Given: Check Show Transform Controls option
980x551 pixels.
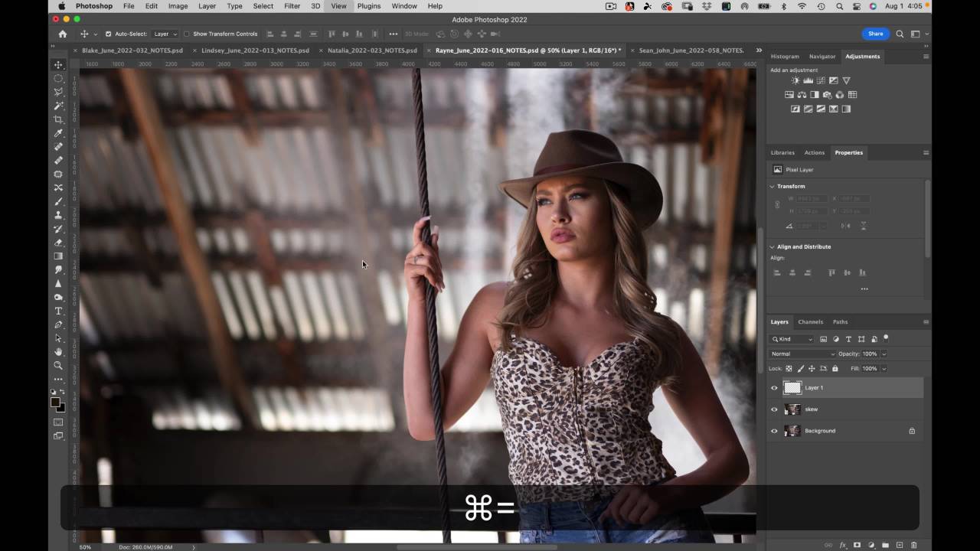Looking at the screenshot, I should click(186, 34).
